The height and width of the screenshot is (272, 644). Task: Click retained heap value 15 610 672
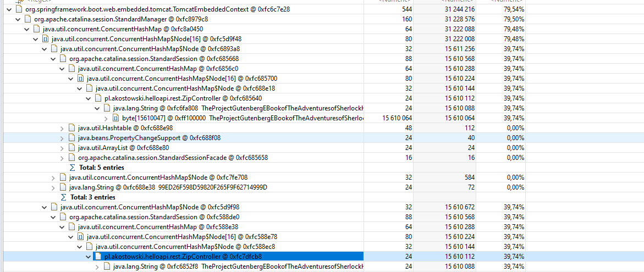tap(460, 207)
